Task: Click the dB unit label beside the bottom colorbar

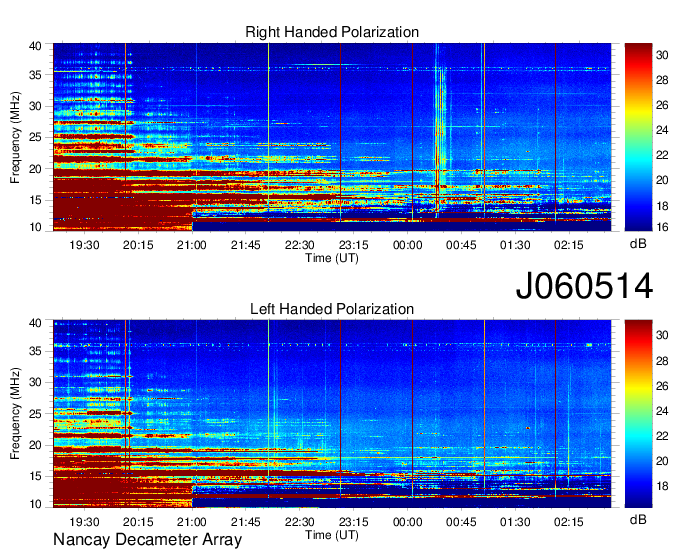Action: (638, 519)
